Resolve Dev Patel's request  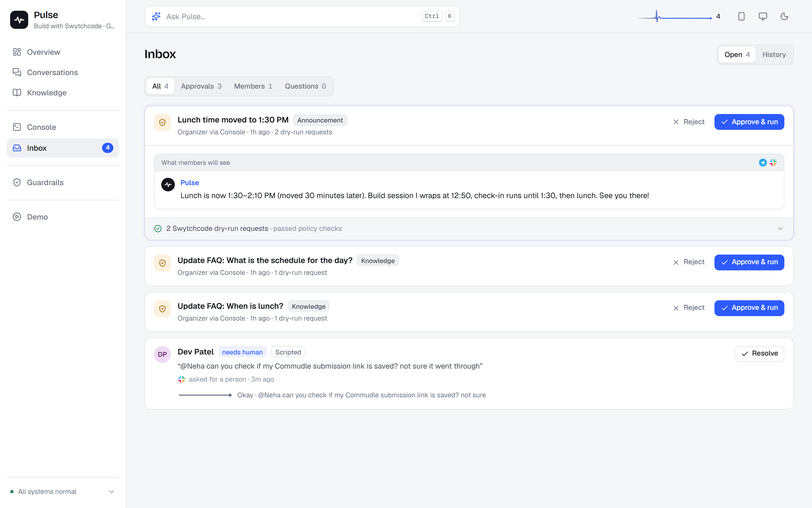(x=759, y=353)
